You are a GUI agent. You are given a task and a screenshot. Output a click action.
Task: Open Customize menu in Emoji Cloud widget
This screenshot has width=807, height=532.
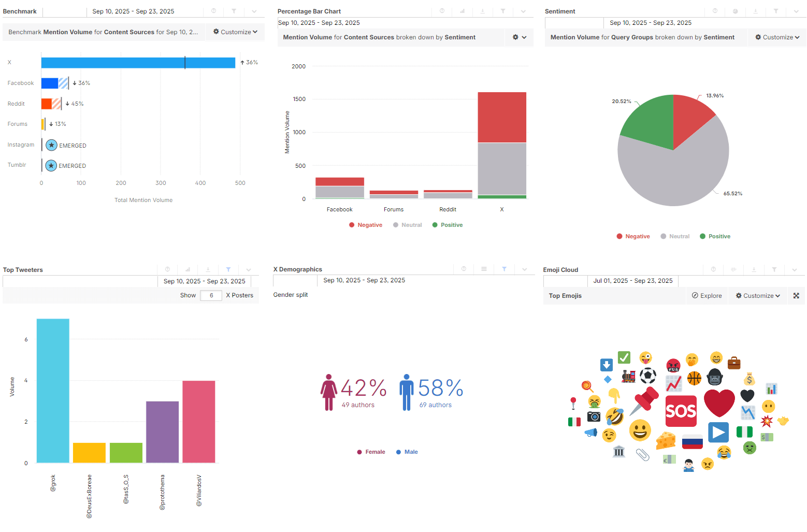pos(758,296)
